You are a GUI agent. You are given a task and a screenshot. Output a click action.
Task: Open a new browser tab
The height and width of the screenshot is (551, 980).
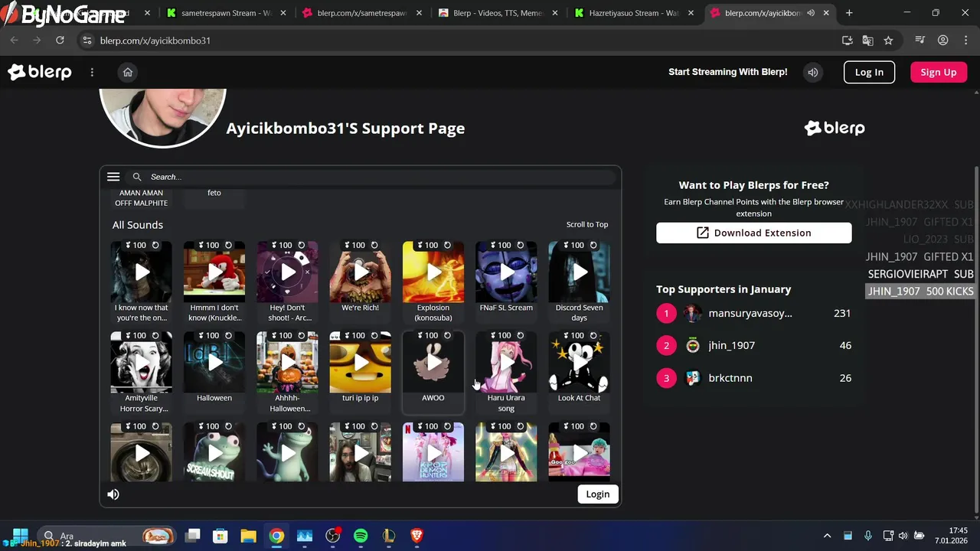click(x=849, y=13)
